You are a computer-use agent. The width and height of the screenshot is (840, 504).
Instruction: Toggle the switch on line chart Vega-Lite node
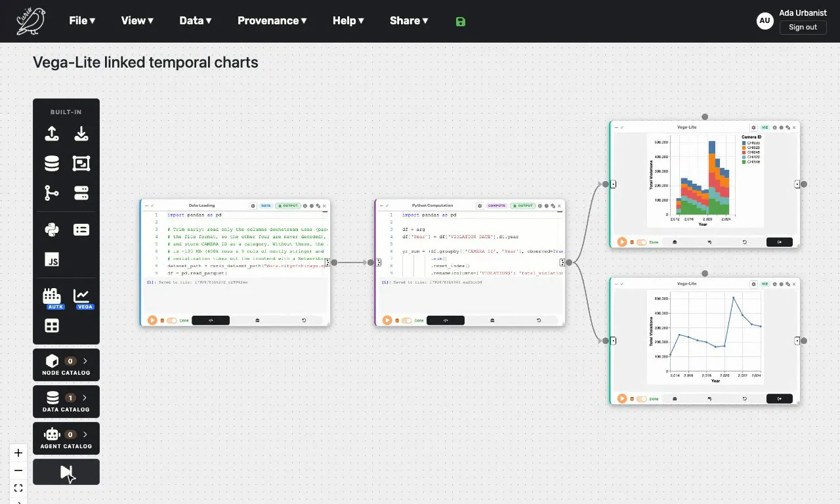click(x=642, y=399)
